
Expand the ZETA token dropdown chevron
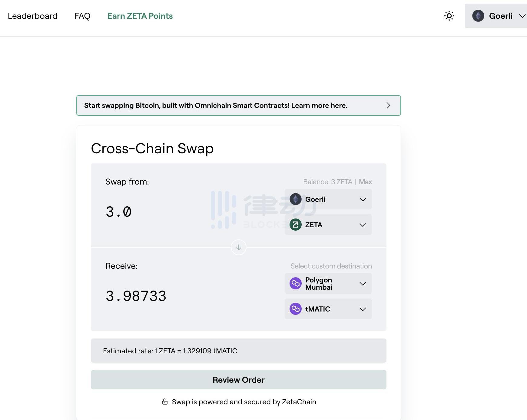[363, 225]
